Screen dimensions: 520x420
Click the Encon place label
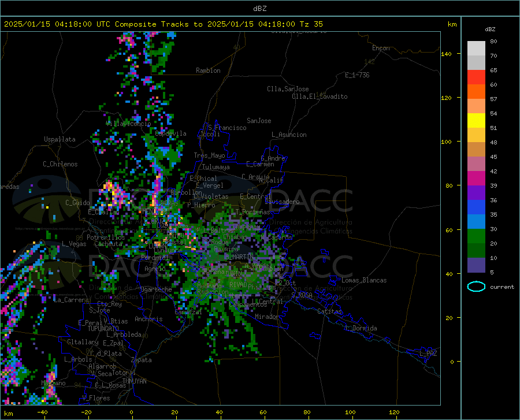coord(381,48)
